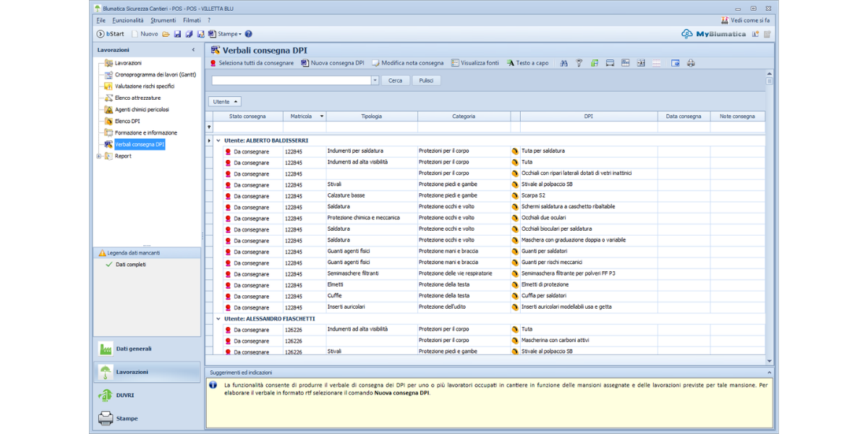
Task: Open the Strumenti menu
Action: pyautogui.click(x=163, y=20)
